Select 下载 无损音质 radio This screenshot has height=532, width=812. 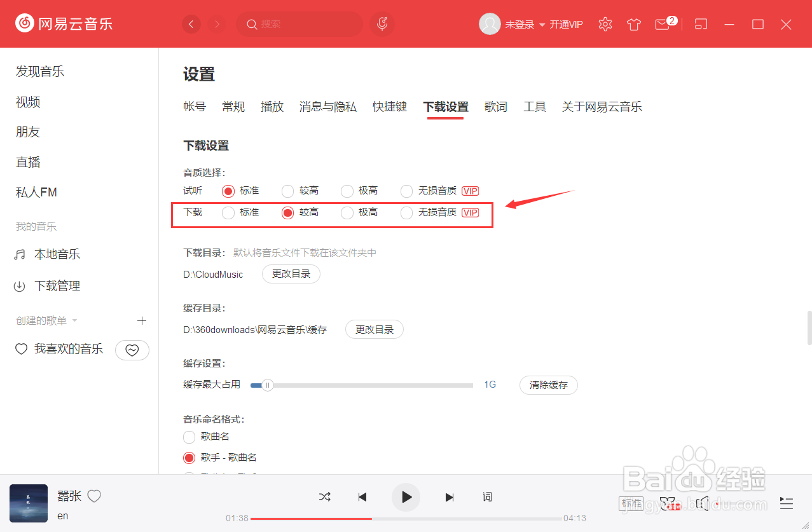[407, 213]
